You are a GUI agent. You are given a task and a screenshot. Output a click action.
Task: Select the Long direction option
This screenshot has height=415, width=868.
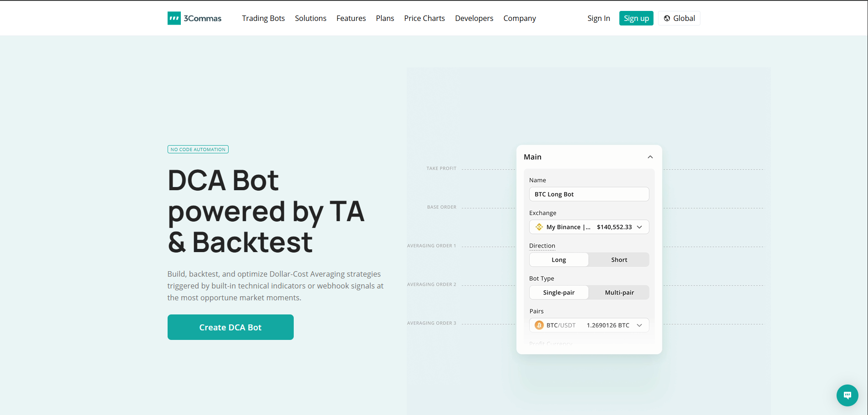click(559, 260)
